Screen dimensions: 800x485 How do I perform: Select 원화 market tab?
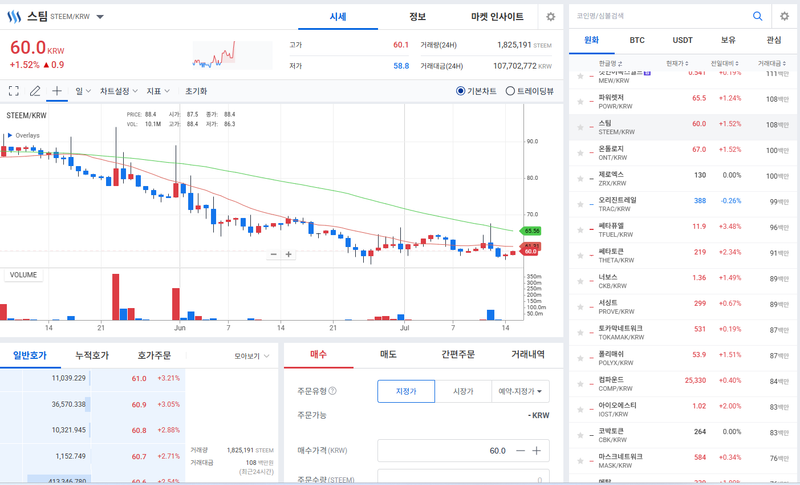pyautogui.click(x=591, y=40)
